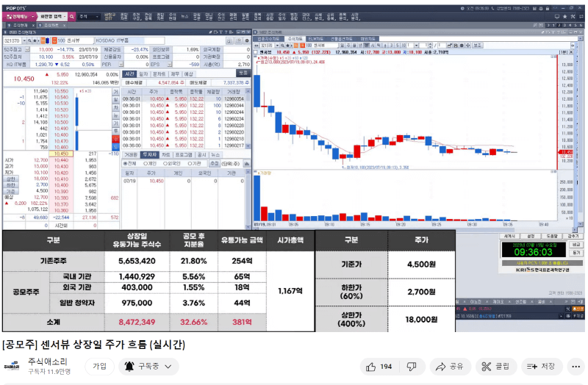Select the 외국인 radio option

tap(173, 164)
